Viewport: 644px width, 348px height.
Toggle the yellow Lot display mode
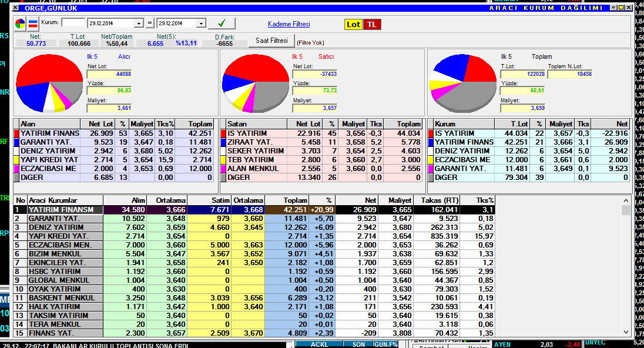[353, 24]
